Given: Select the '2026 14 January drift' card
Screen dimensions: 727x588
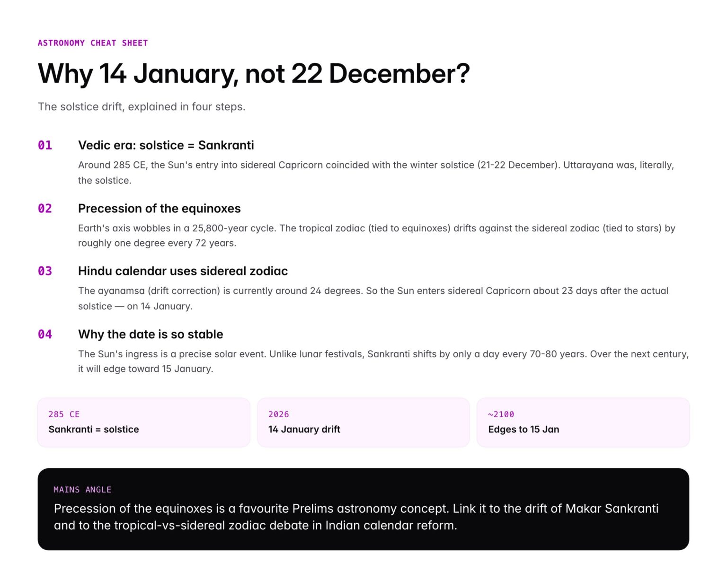Looking at the screenshot, I should (x=363, y=422).
